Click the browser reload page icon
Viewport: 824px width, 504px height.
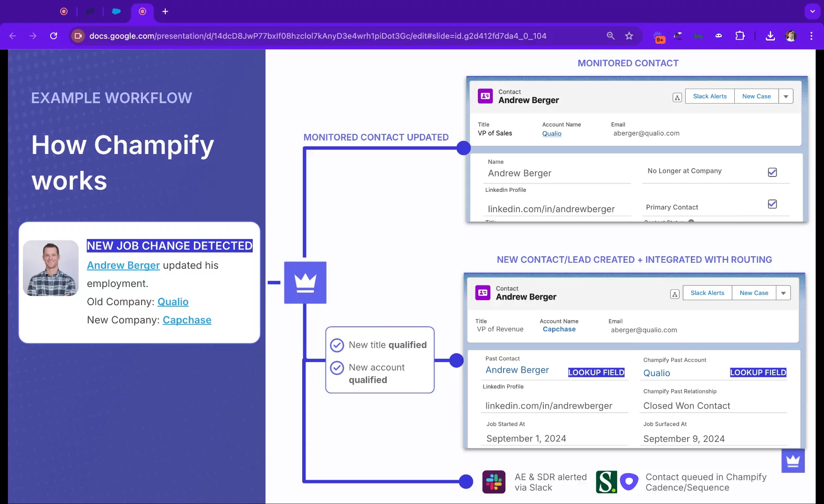54,36
